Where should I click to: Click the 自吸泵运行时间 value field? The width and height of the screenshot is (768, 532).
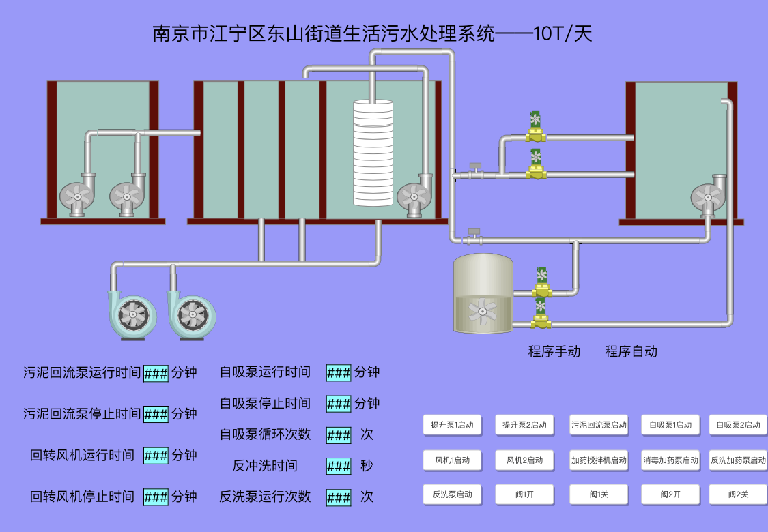[339, 372]
